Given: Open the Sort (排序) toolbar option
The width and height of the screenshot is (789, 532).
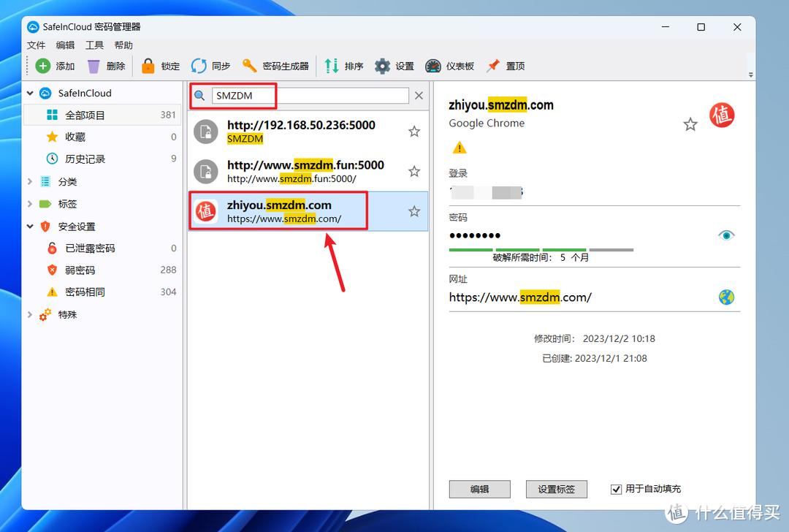Looking at the screenshot, I should click(x=332, y=66).
